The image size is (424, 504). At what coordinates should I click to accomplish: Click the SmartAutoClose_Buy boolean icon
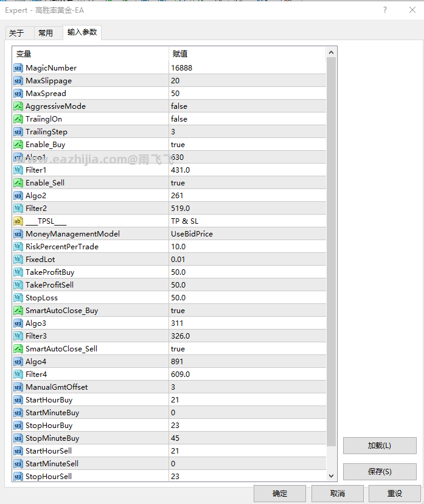[18, 311]
